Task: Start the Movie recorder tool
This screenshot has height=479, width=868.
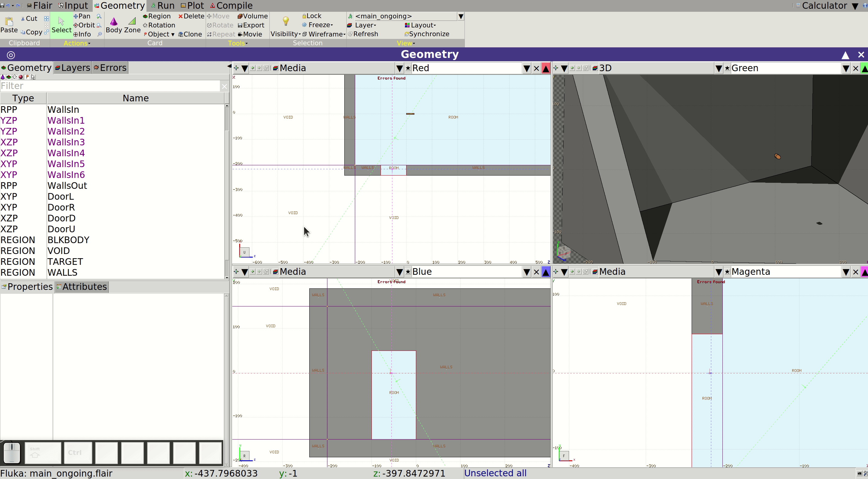Action: [x=250, y=34]
